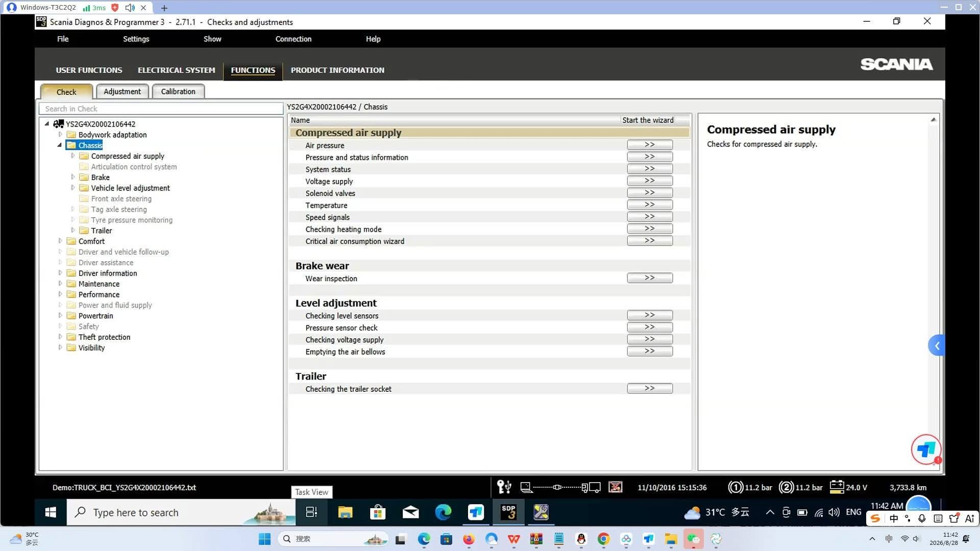
Task: Go to the ELECTRICAL SYSTEM section
Action: pyautogui.click(x=177, y=70)
